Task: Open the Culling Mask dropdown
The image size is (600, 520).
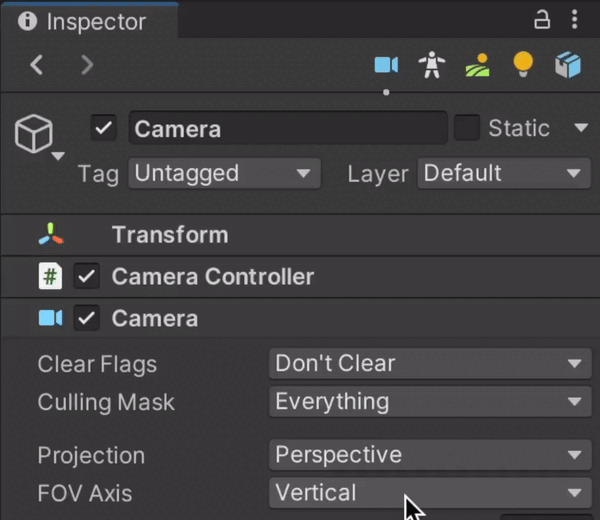Action: [x=430, y=401]
